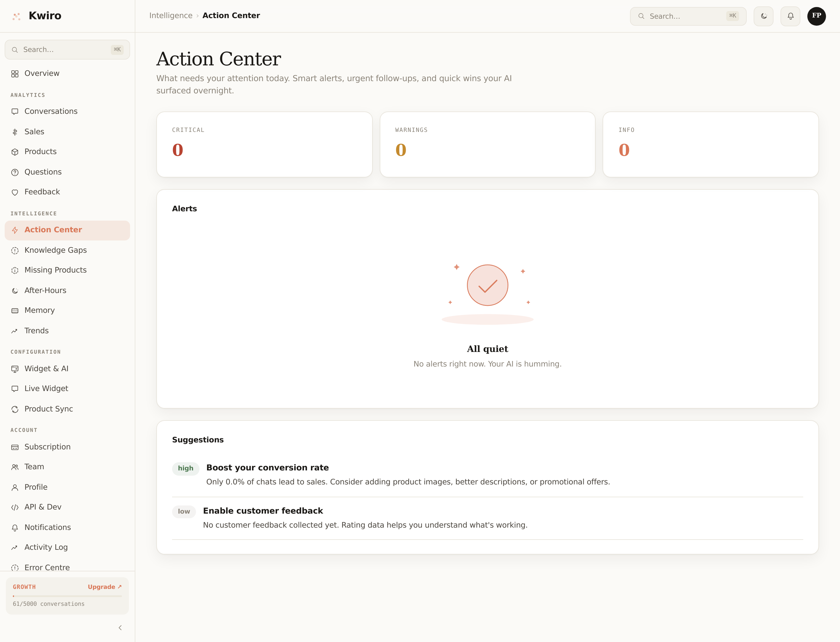Click the Product Sync refresh icon
This screenshot has height=642, width=840.
coord(15,409)
